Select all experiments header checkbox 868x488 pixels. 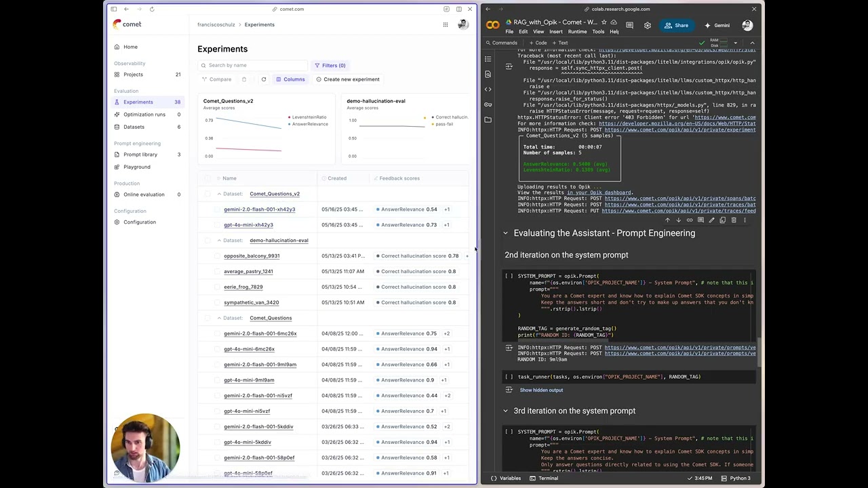[208, 178]
